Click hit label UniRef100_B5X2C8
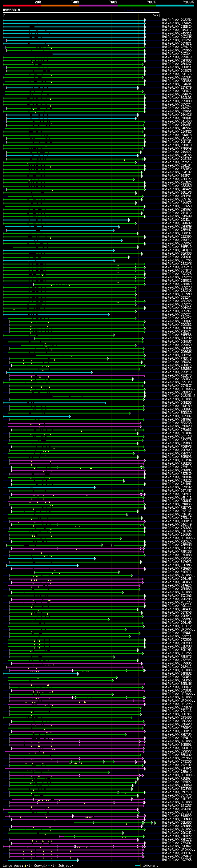 177,423
